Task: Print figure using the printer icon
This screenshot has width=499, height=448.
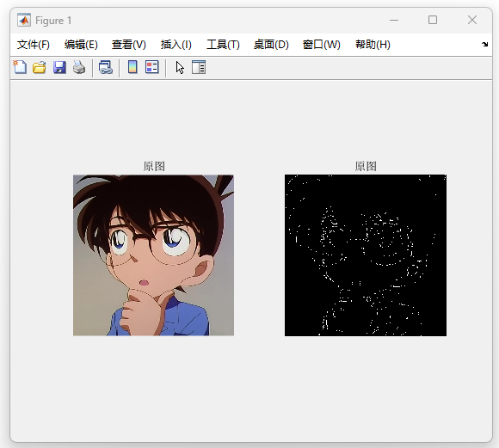Action: (79, 67)
